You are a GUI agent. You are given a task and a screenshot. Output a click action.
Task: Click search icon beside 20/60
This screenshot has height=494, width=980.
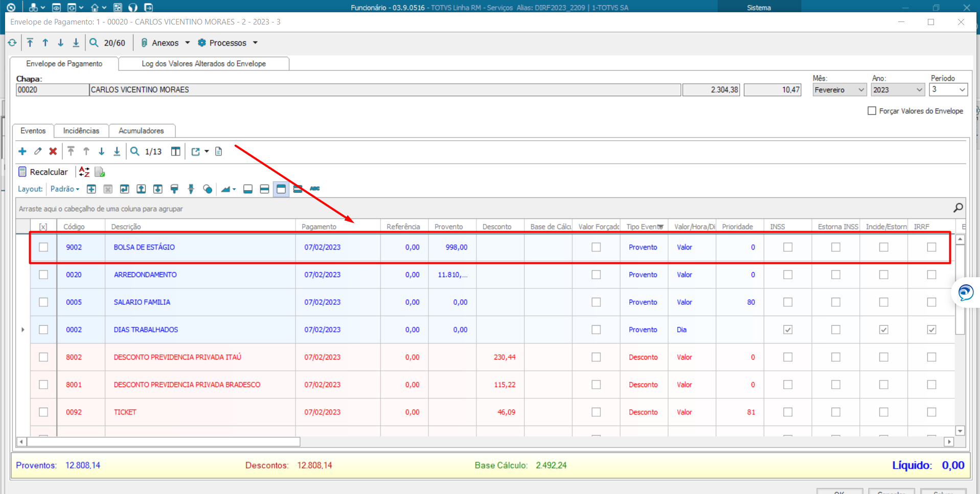(x=94, y=43)
